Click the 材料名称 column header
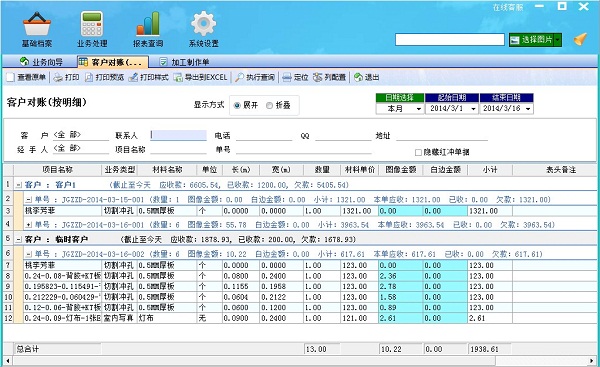 coord(167,170)
